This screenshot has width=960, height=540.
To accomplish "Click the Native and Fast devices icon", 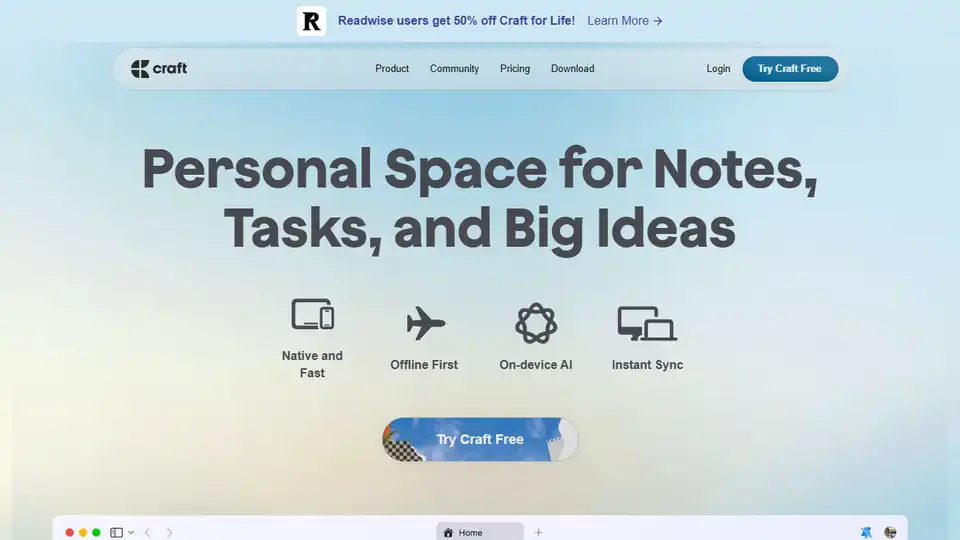I will tap(312, 314).
